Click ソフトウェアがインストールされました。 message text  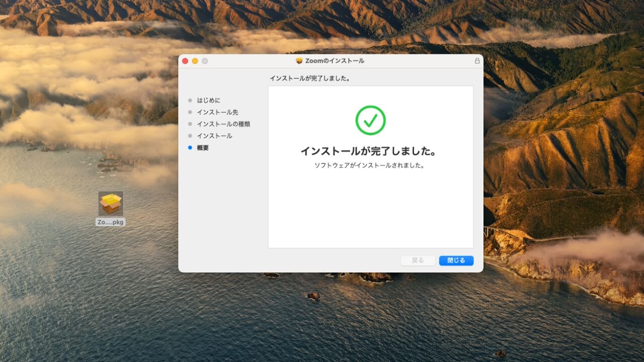pos(370,165)
